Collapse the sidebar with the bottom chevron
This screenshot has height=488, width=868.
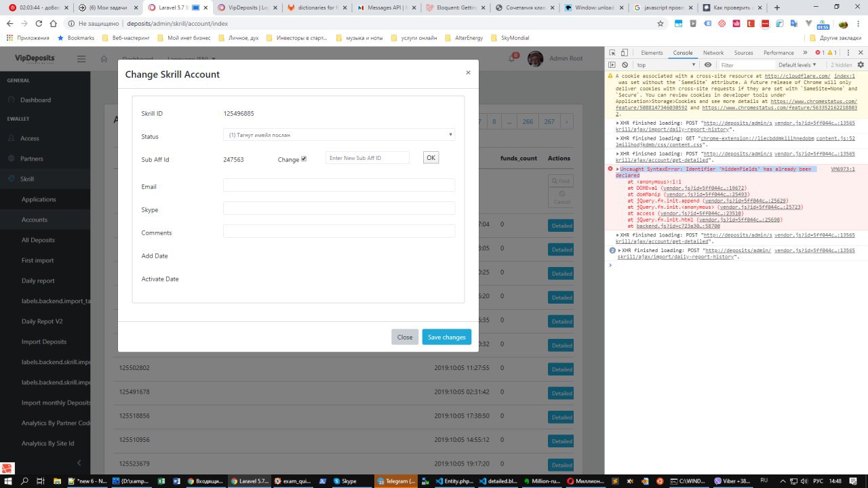[x=79, y=463]
